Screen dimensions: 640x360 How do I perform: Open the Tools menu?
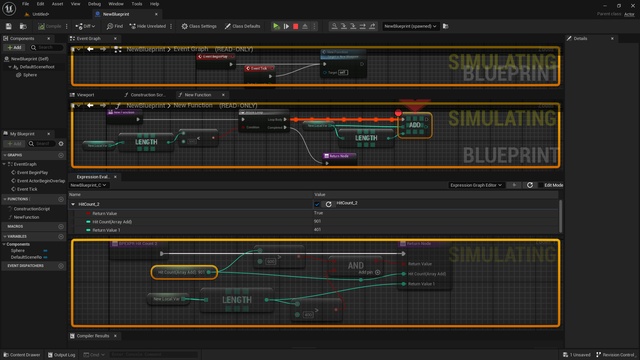click(x=137, y=4)
